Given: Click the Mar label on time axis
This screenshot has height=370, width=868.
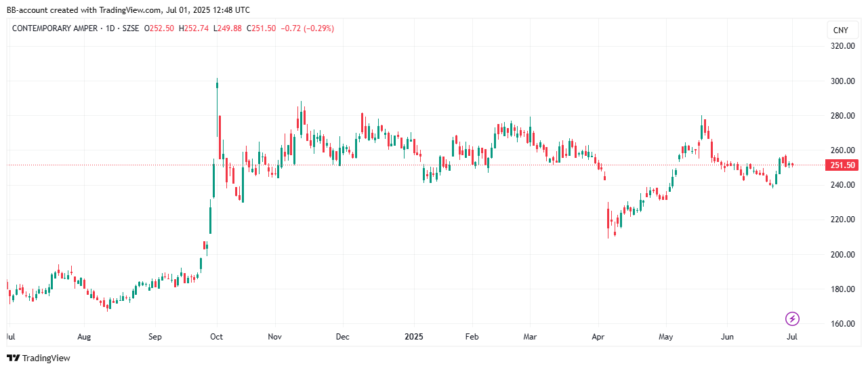Looking at the screenshot, I should click(531, 337).
